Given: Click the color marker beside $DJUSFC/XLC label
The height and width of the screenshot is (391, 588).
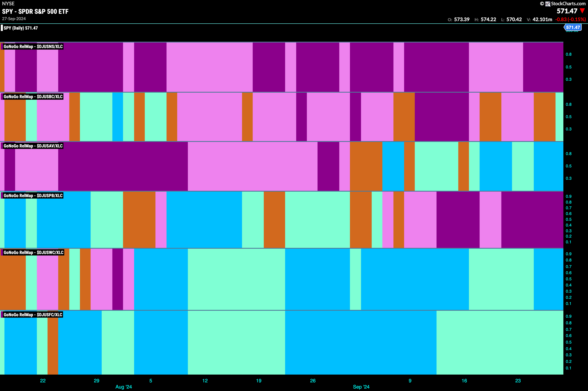Looking at the screenshot, I should click(2, 315).
